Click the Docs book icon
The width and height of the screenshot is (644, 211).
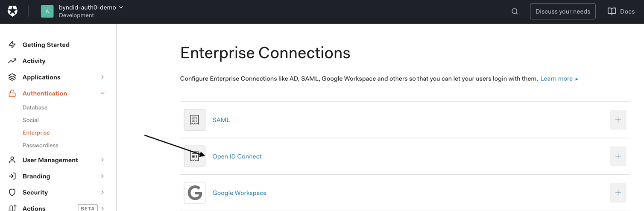[612, 12]
